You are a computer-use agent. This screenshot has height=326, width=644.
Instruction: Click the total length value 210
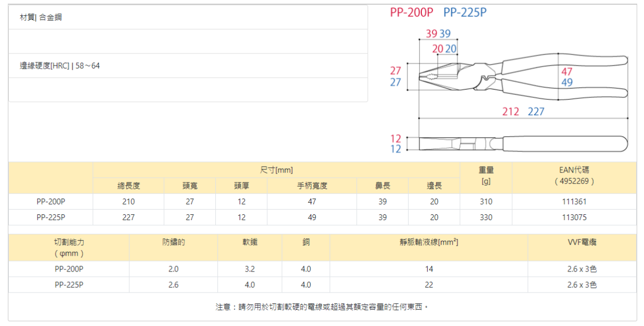pos(128,201)
